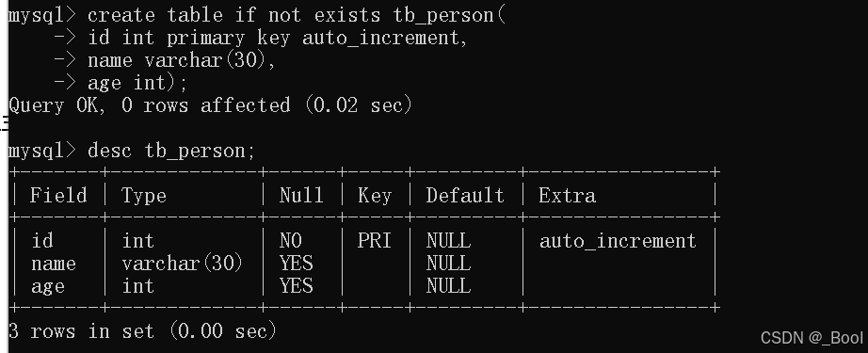
Task: Click the 'varchar(30)' type cell
Action: click(182, 264)
